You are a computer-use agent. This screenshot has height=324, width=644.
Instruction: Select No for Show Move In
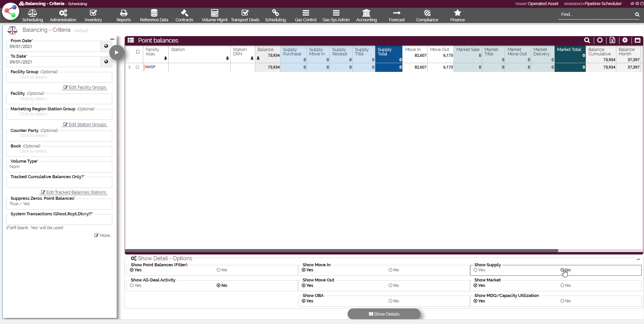tap(390, 270)
